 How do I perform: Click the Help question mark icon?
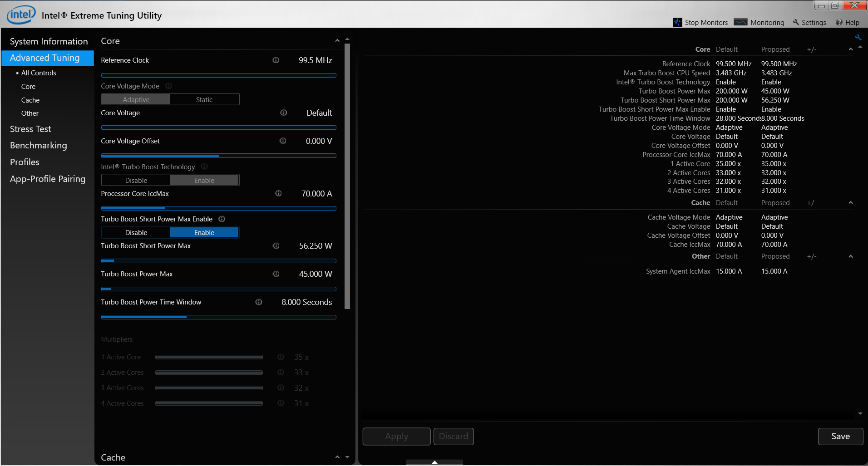839,22
